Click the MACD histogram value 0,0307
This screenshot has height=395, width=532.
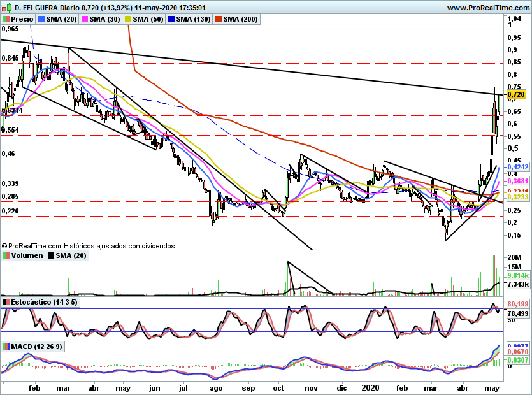518,360
